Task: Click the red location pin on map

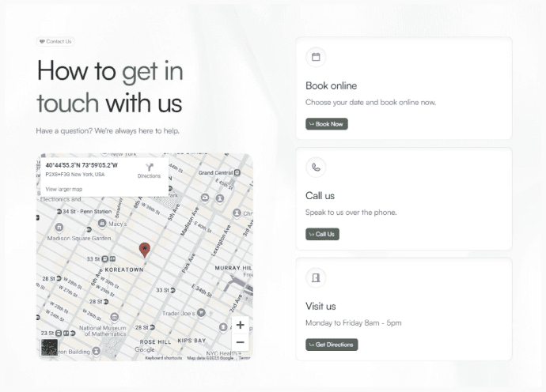Action: click(x=145, y=250)
